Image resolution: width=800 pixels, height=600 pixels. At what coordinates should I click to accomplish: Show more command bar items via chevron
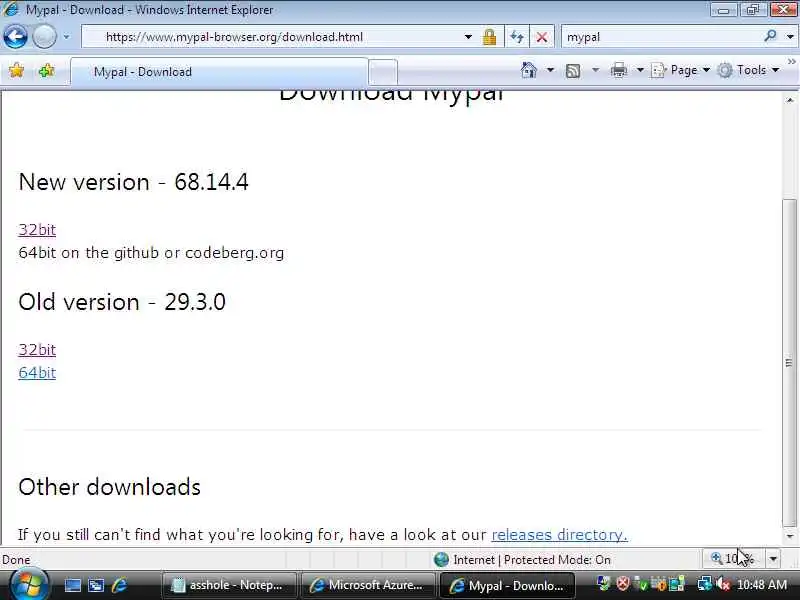coord(791,62)
